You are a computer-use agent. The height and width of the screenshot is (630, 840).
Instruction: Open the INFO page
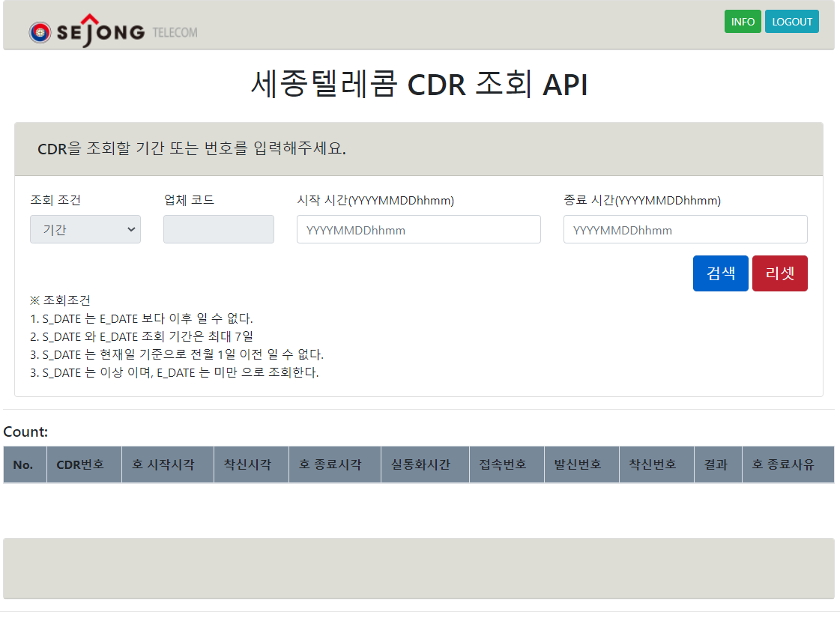pyautogui.click(x=743, y=22)
